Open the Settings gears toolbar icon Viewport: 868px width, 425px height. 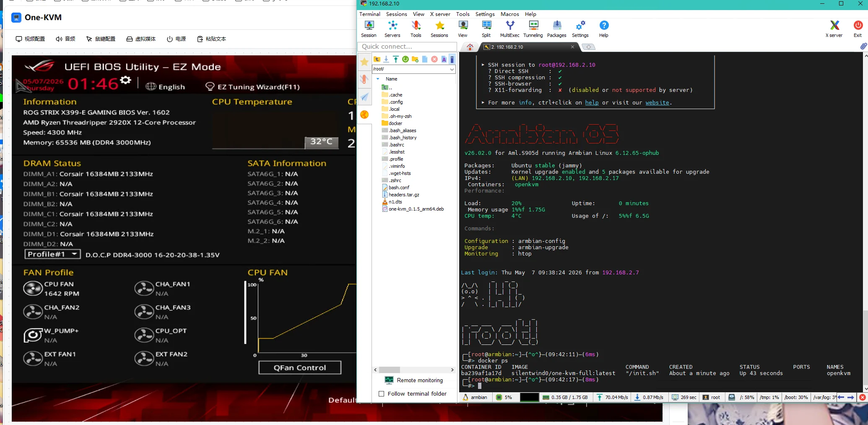580,29
